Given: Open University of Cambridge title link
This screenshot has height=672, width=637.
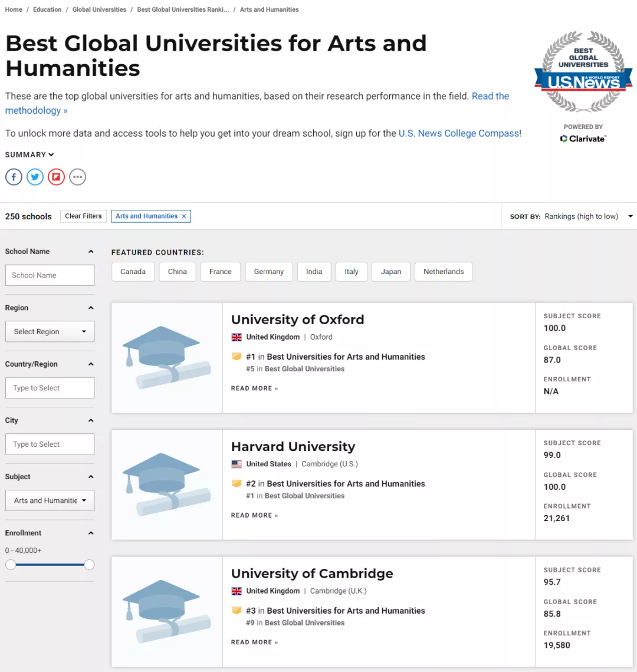Looking at the screenshot, I should pyautogui.click(x=312, y=574).
